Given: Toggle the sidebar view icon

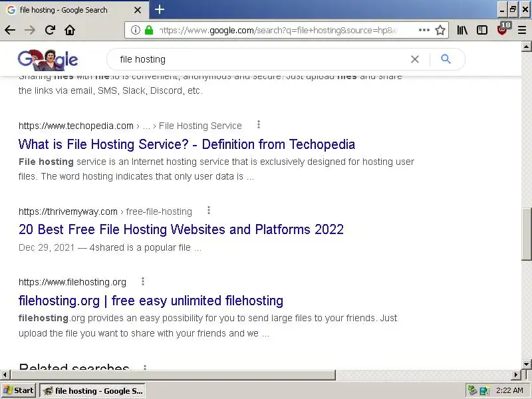Looking at the screenshot, I should [481, 30].
